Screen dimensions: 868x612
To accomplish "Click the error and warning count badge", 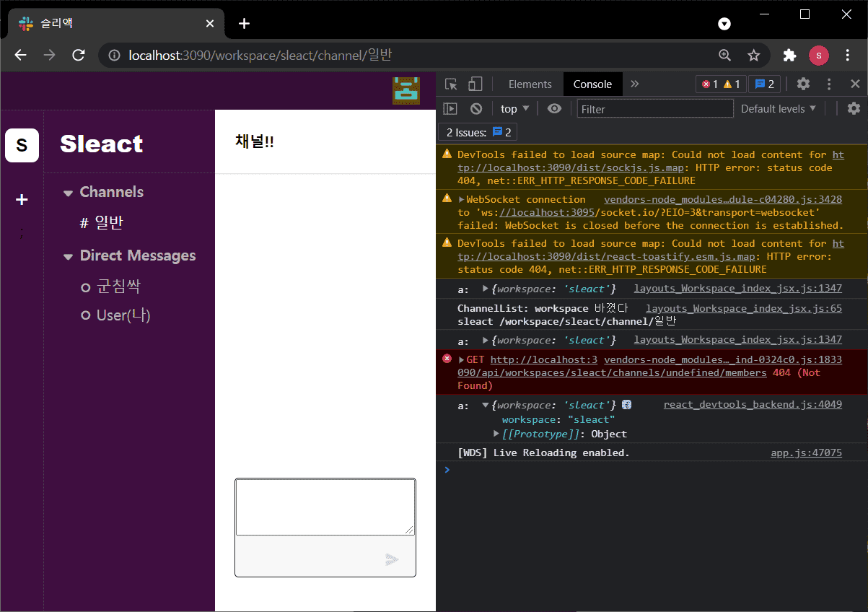I will [721, 84].
